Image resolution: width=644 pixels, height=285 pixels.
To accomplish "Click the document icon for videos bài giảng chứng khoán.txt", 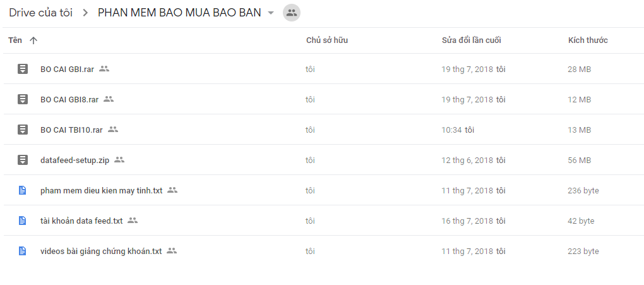I will [x=23, y=251].
